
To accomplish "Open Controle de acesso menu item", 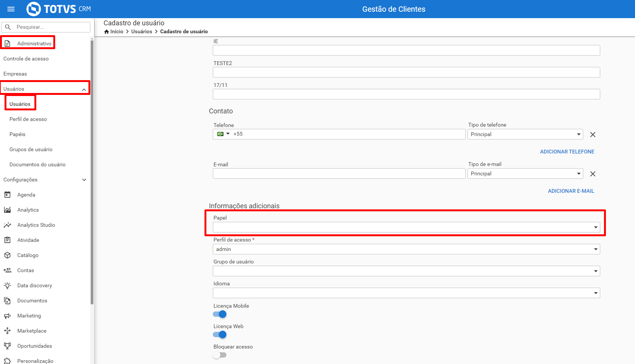I will (x=26, y=59).
